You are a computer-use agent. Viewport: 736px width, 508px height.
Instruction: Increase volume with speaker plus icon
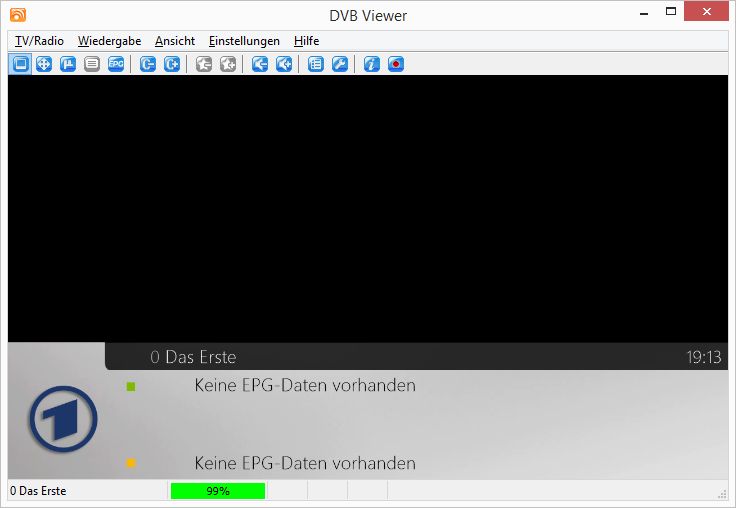(x=284, y=64)
